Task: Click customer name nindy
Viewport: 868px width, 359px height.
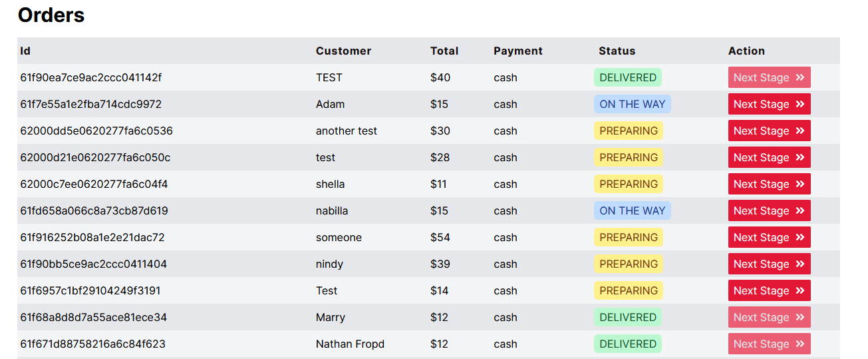Action: (330, 264)
